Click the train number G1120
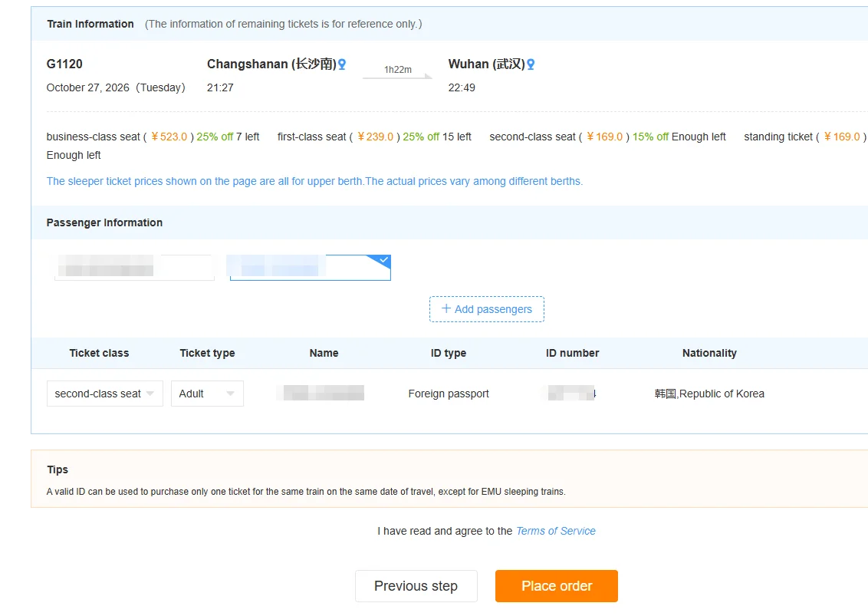Screen dimensions: 868x616 (x=64, y=64)
